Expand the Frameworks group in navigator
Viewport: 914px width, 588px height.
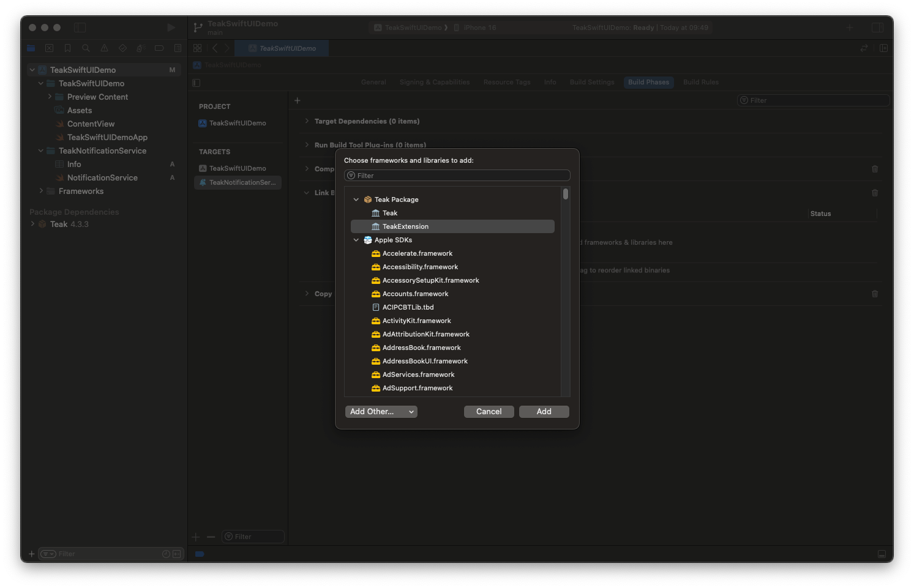41,191
